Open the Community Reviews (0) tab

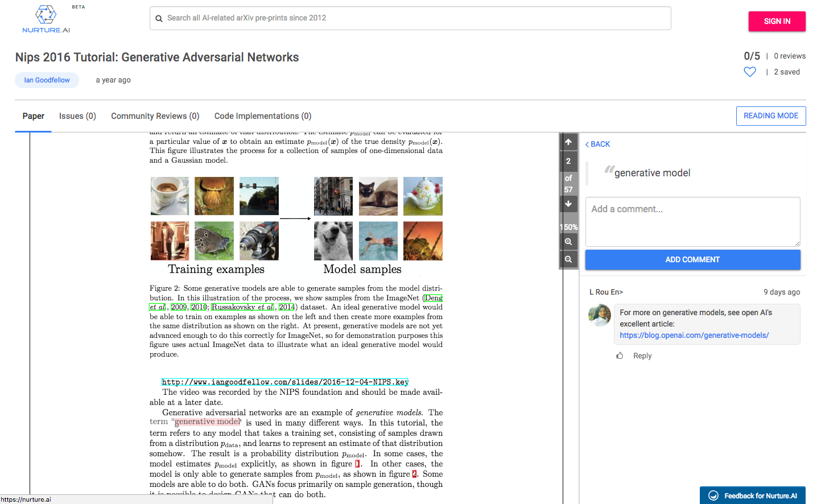click(155, 116)
